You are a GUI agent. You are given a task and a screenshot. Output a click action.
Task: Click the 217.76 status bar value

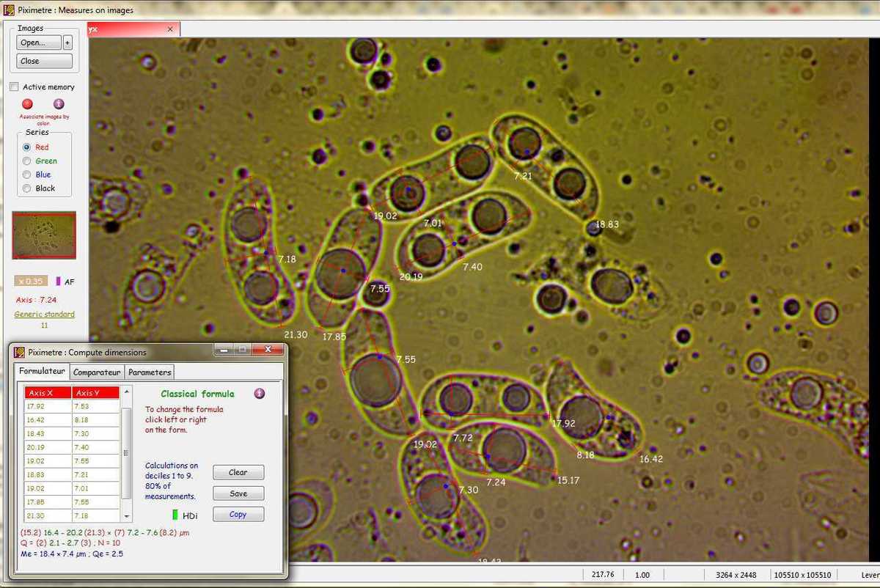(603, 575)
